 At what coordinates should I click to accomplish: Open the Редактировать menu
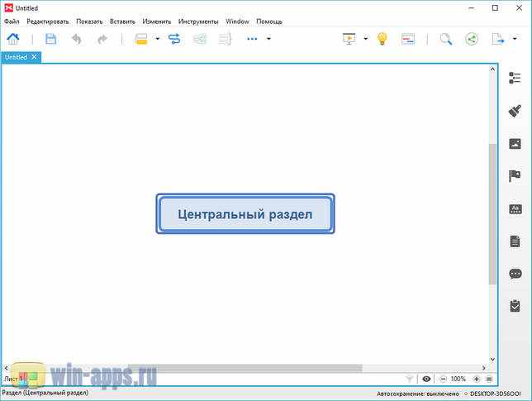48,21
